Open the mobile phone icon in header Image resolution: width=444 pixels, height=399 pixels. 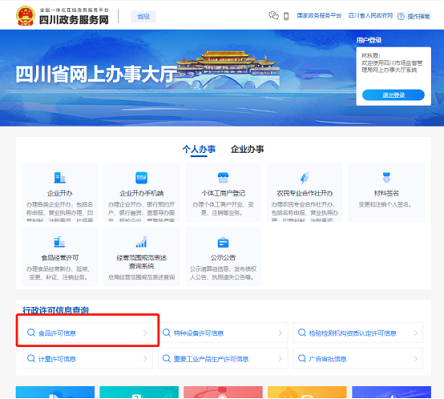click(x=286, y=16)
